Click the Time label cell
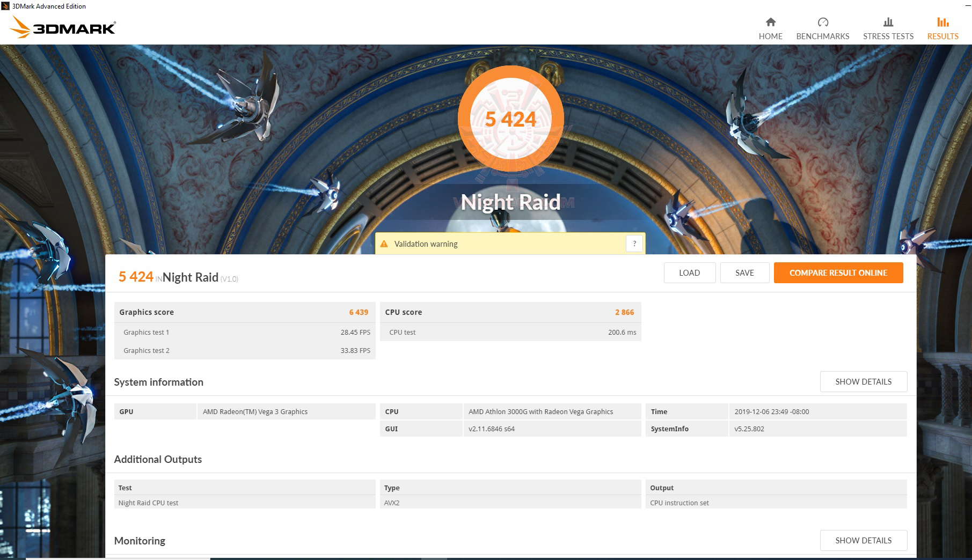Viewport: 972px width, 560px height. pos(686,411)
